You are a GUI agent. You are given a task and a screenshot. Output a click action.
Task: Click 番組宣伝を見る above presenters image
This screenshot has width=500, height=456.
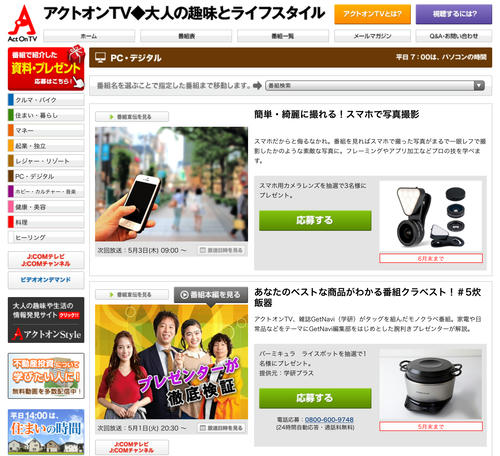pos(132,295)
